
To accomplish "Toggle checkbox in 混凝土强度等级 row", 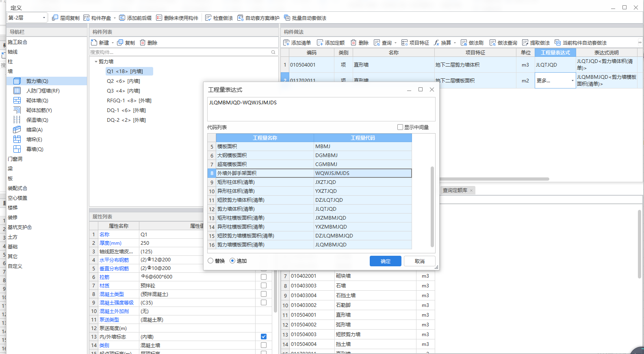I will pyautogui.click(x=264, y=302).
